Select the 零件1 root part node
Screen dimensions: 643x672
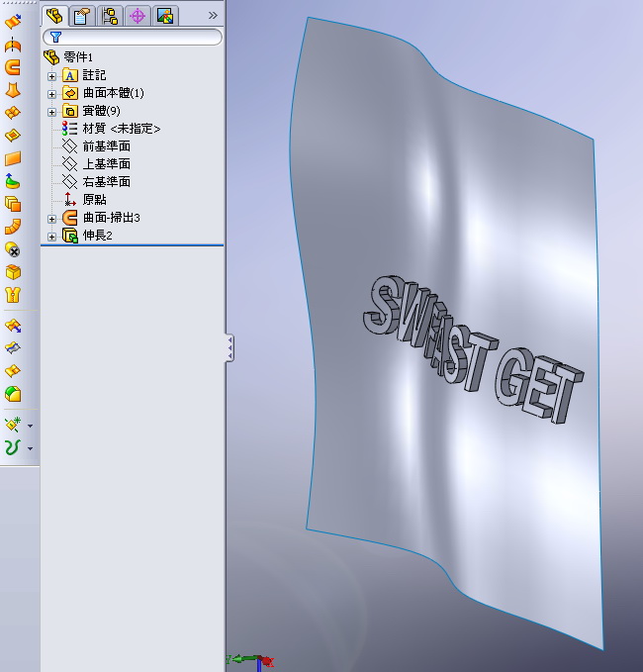pos(68,56)
